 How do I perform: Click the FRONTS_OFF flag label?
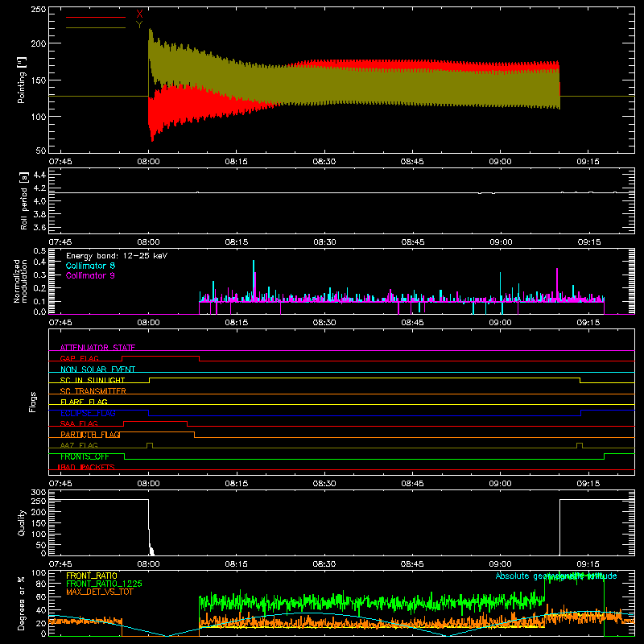(85, 456)
